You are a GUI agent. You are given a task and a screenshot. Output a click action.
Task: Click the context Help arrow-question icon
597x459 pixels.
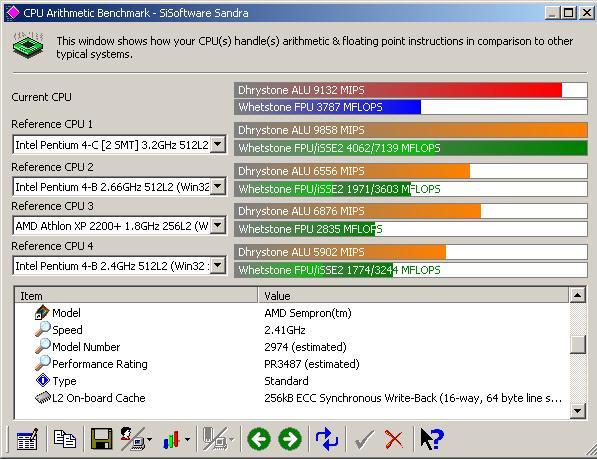click(x=432, y=439)
